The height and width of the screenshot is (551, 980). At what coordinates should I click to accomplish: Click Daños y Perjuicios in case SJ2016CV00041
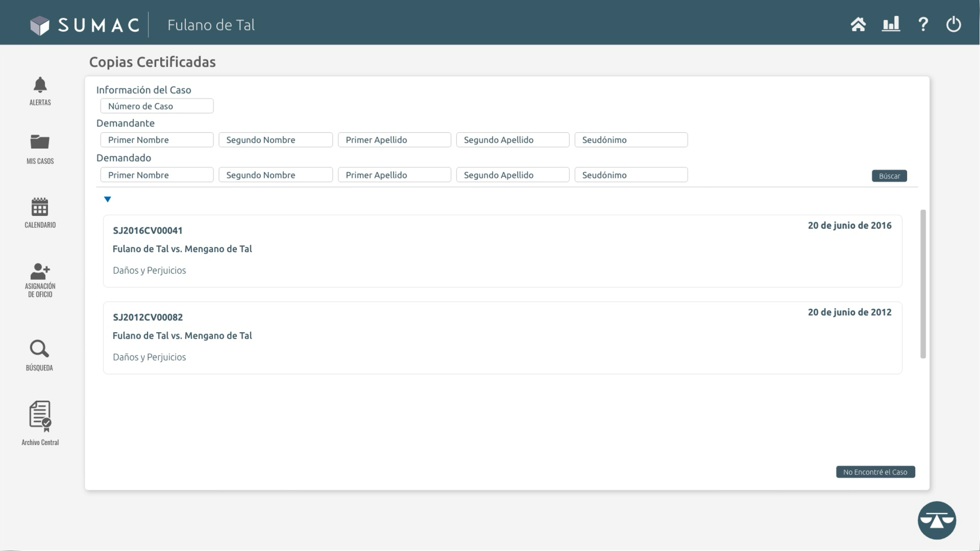149,270
